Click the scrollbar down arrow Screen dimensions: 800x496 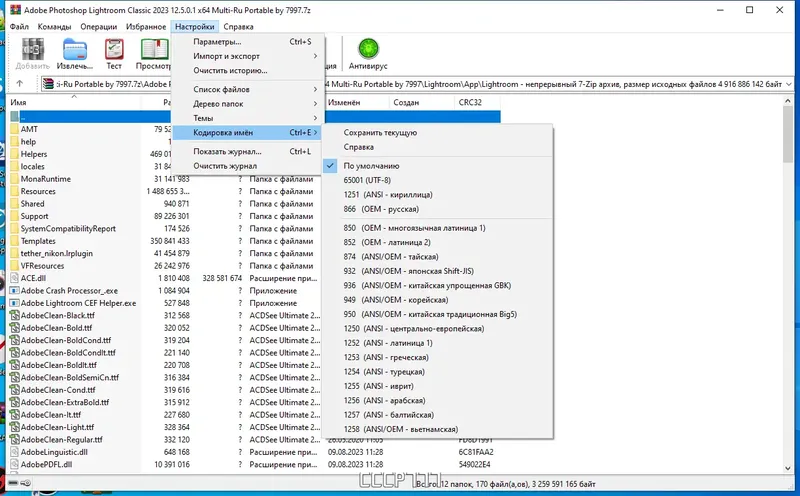(788, 468)
